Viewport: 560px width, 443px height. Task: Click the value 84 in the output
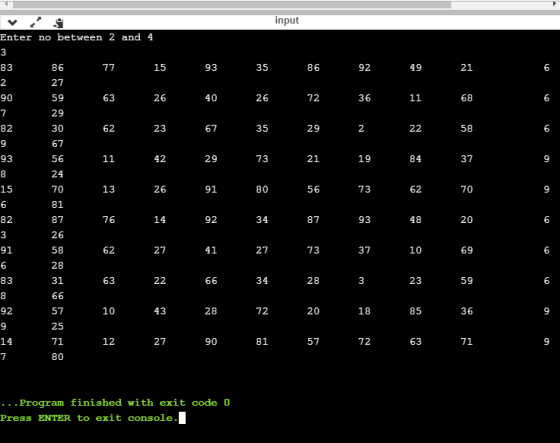coord(415,159)
